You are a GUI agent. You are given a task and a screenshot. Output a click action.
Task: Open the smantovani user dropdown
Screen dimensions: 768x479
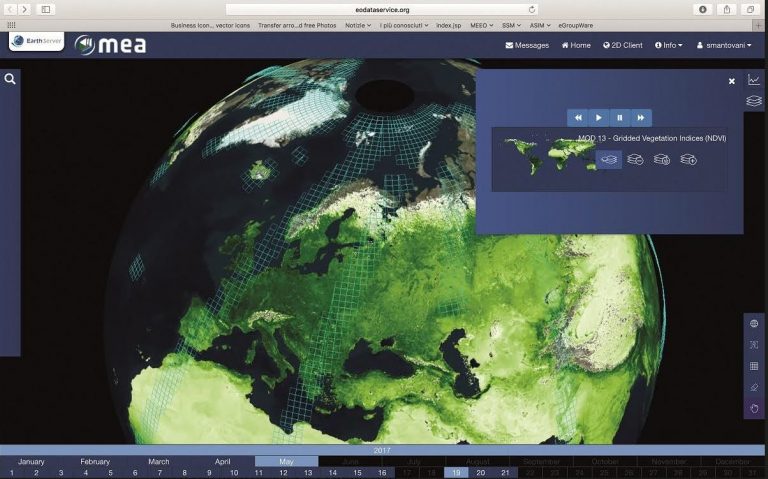tap(724, 45)
